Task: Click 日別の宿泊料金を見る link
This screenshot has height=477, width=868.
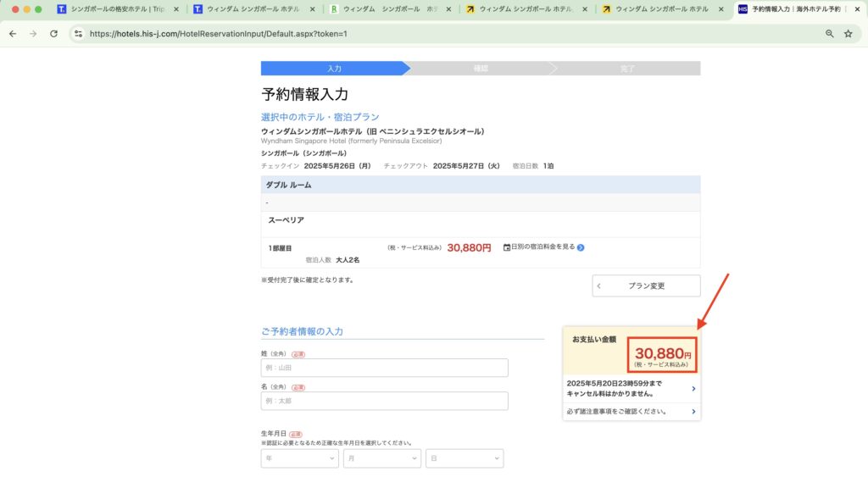Action: point(543,247)
